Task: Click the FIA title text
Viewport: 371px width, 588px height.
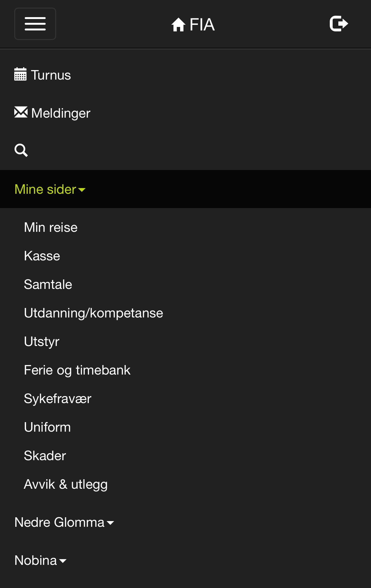Action: click(202, 24)
